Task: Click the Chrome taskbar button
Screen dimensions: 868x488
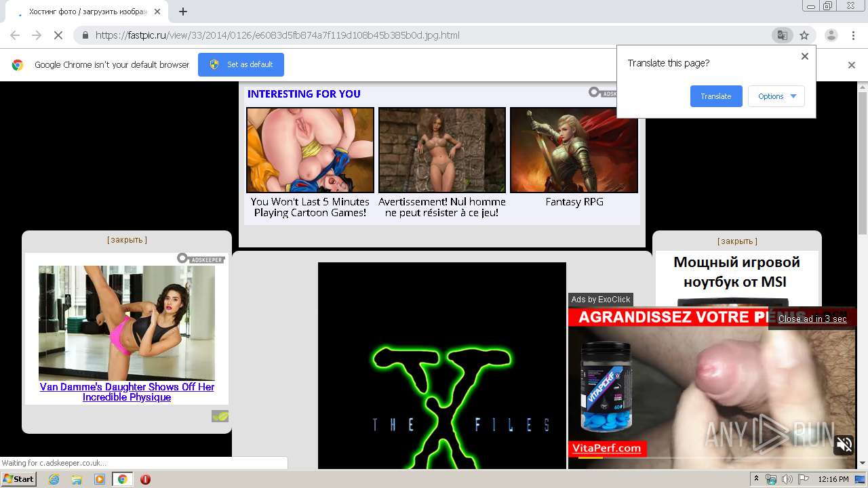Action: tap(122, 479)
